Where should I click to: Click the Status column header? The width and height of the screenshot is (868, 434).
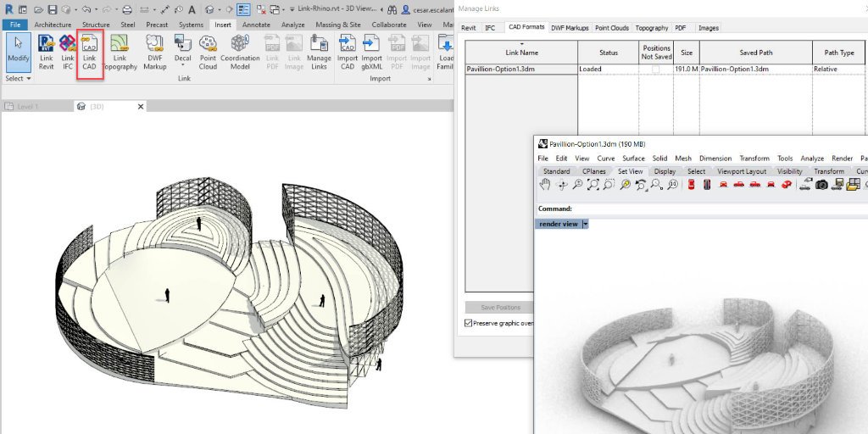609,53
